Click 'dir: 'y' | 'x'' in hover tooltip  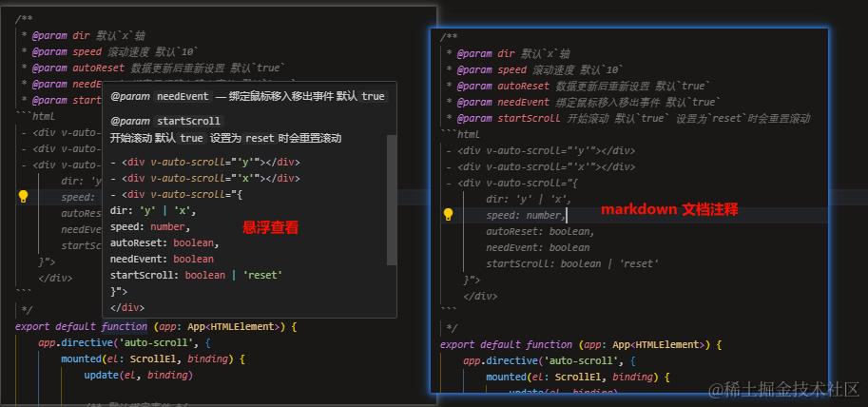tap(153, 210)
